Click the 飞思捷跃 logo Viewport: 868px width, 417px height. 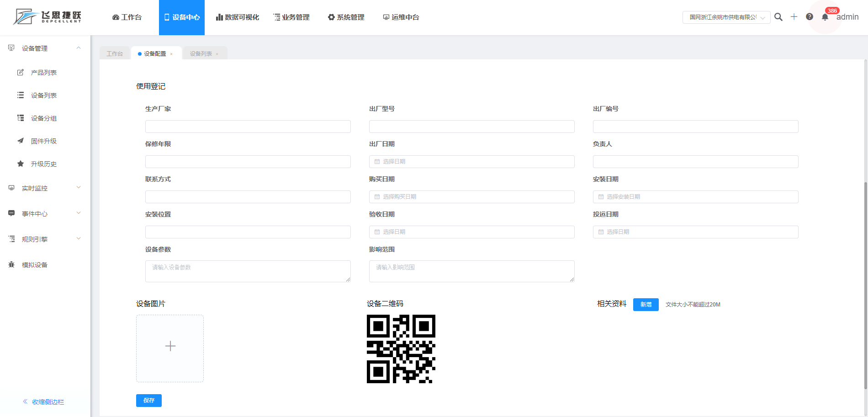point(48,16)
